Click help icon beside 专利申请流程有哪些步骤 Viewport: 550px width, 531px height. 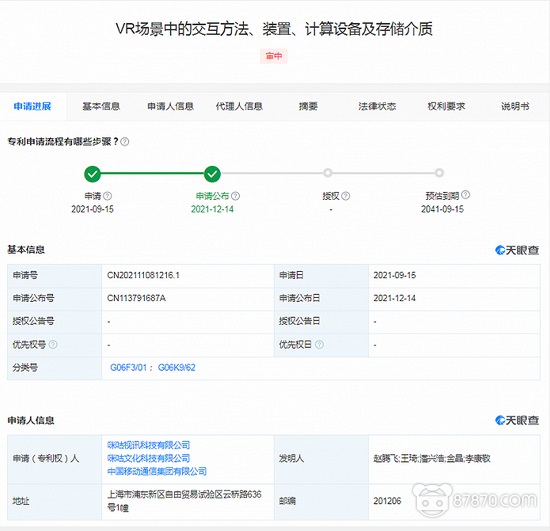point(125,142)
